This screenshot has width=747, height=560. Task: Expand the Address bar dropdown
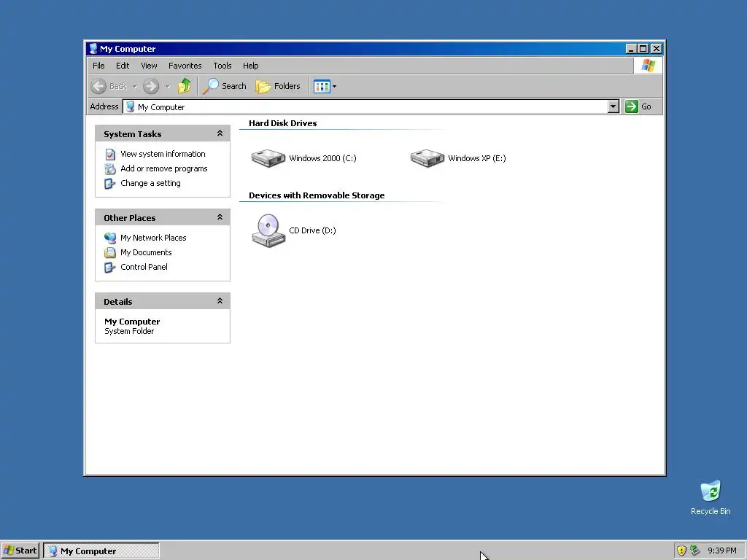click(613, 106)
